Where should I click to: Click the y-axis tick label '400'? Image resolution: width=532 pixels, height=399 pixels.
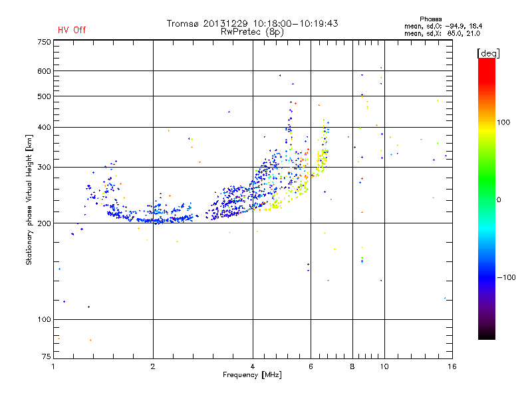(44, 127)
